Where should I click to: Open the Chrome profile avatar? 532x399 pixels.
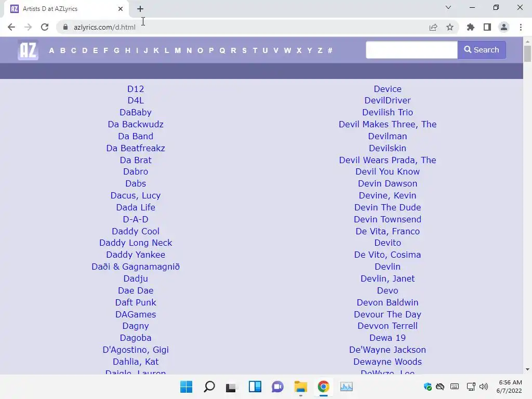(504, 27)
